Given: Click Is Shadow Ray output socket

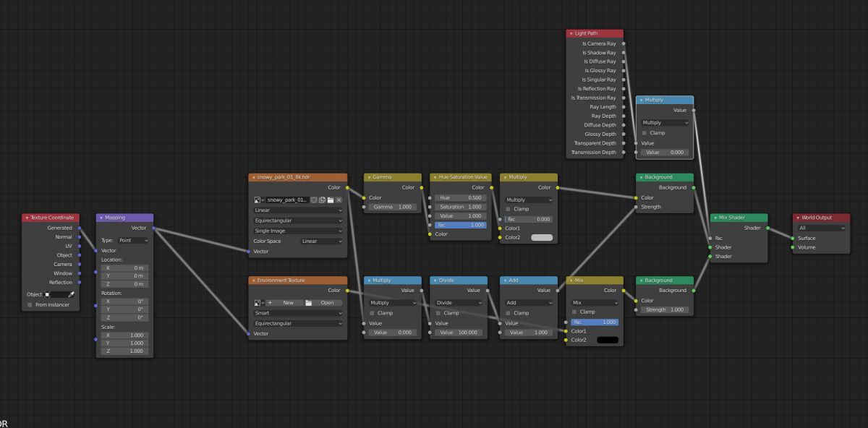Looking at the screenshot, I should [x=624, y=53].
